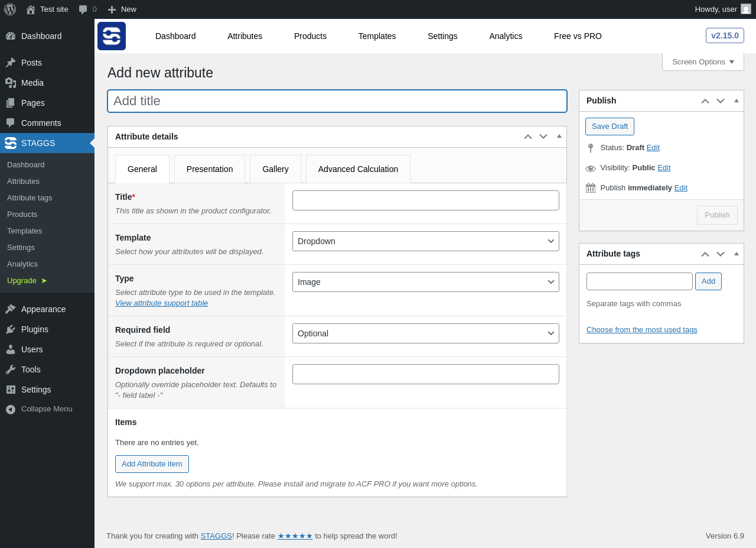Click the Add title input field

(337, 101)
